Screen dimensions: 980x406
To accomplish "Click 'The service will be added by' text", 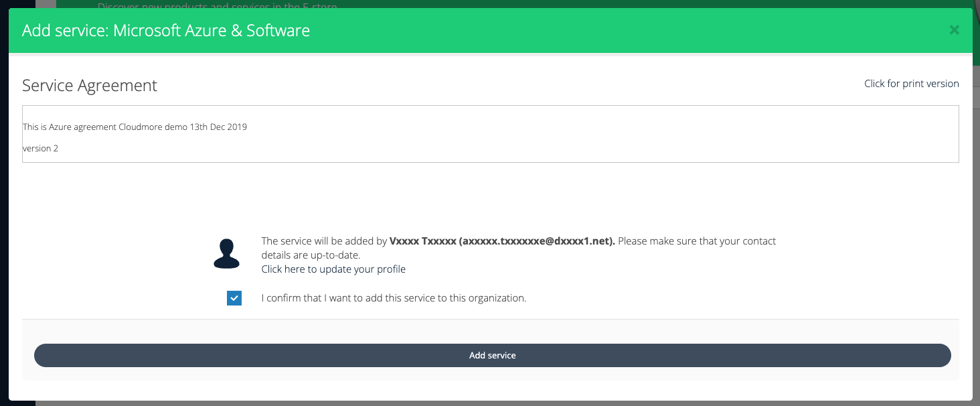I will pos(324,241).
